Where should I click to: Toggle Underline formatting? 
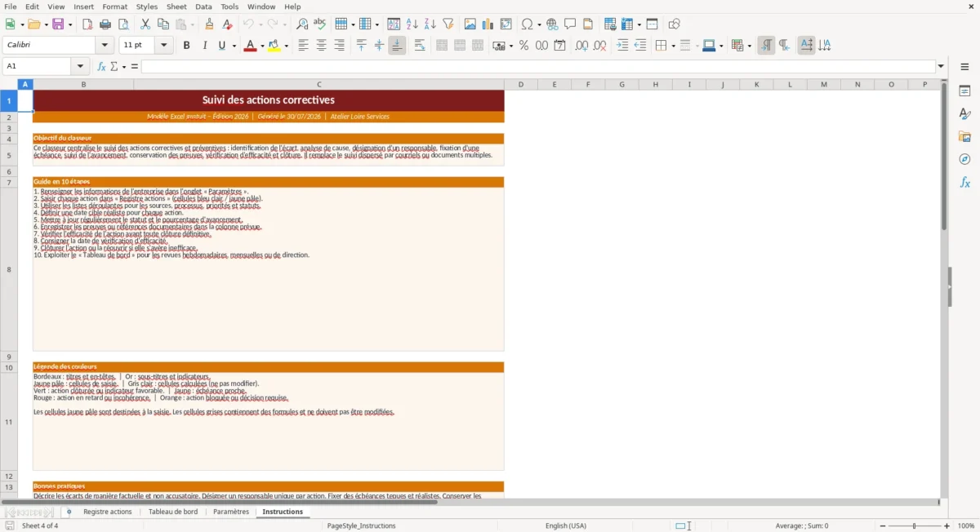point(222,46)
